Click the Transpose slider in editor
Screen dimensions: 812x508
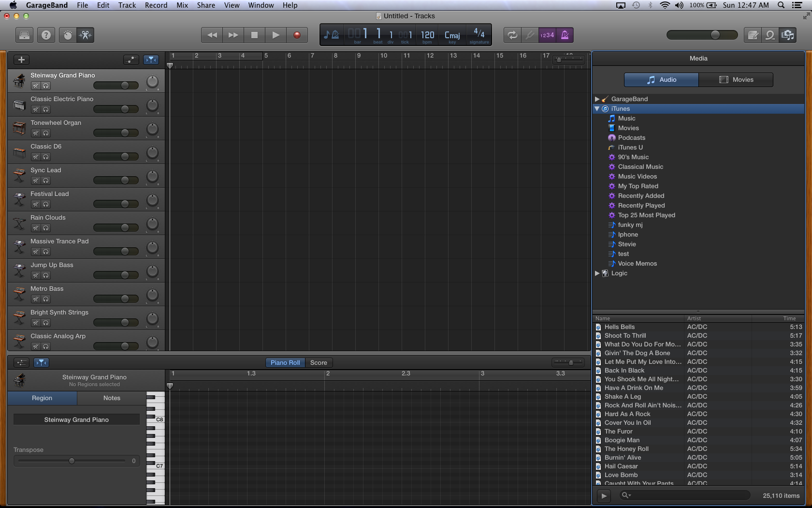(x=72, y=461)
